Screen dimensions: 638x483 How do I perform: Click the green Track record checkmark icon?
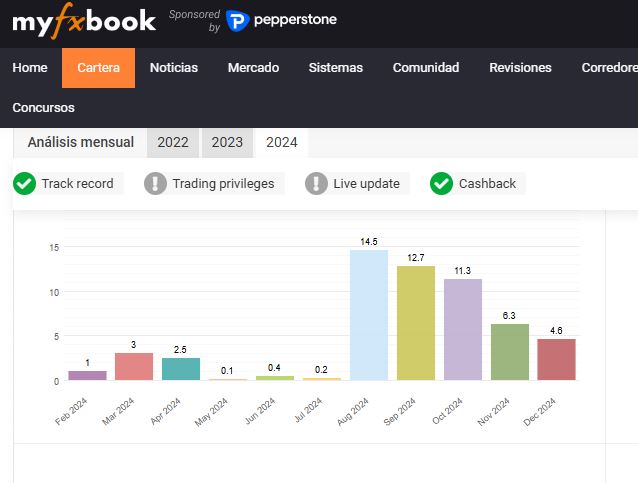tap(24, 184)
